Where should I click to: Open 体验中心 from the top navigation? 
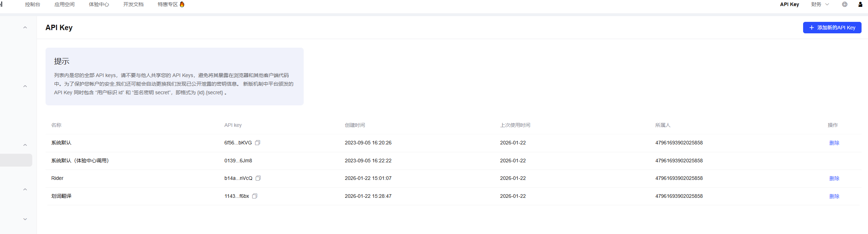point(99,4)
